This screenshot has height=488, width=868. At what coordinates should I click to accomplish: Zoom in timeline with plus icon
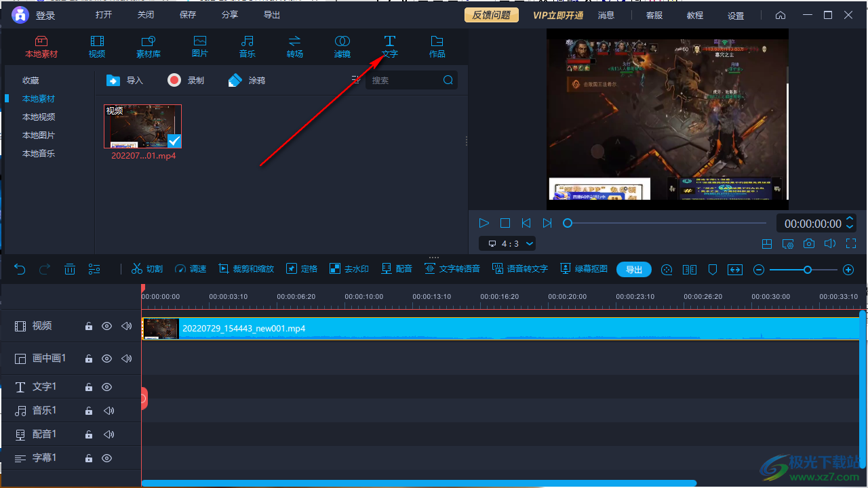pyautogui.click(x=848, y=270)
